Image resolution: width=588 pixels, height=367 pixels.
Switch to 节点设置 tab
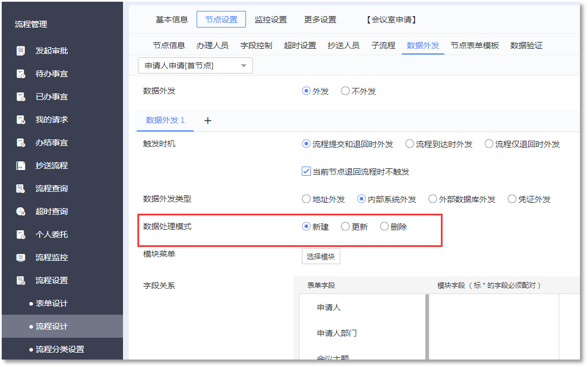click(x=221, y=20)
